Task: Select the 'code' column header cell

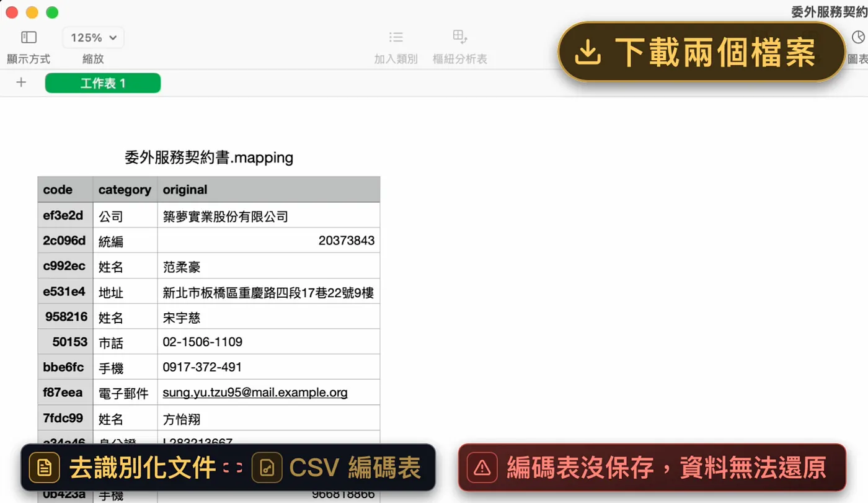Action: pyautogui.click(x=65, y=190)
